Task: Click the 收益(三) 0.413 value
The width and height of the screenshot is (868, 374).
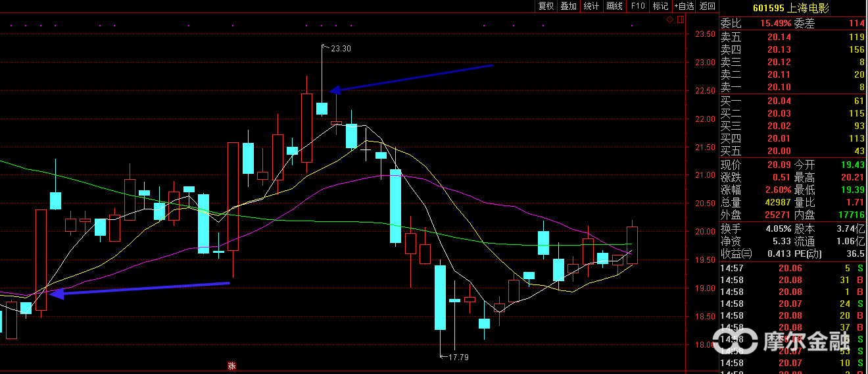Action: point(780,254)
